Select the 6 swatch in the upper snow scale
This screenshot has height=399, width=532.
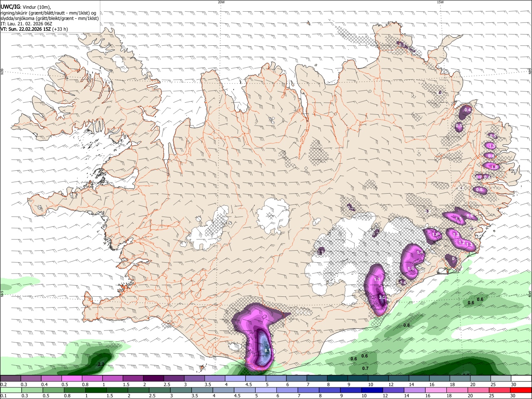pyautogui.click(x=297, y=378)
